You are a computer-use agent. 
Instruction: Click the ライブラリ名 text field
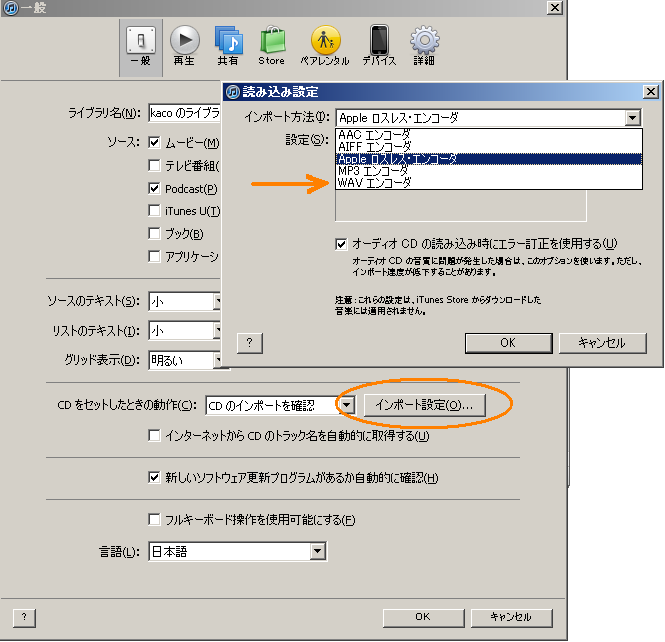184,113
